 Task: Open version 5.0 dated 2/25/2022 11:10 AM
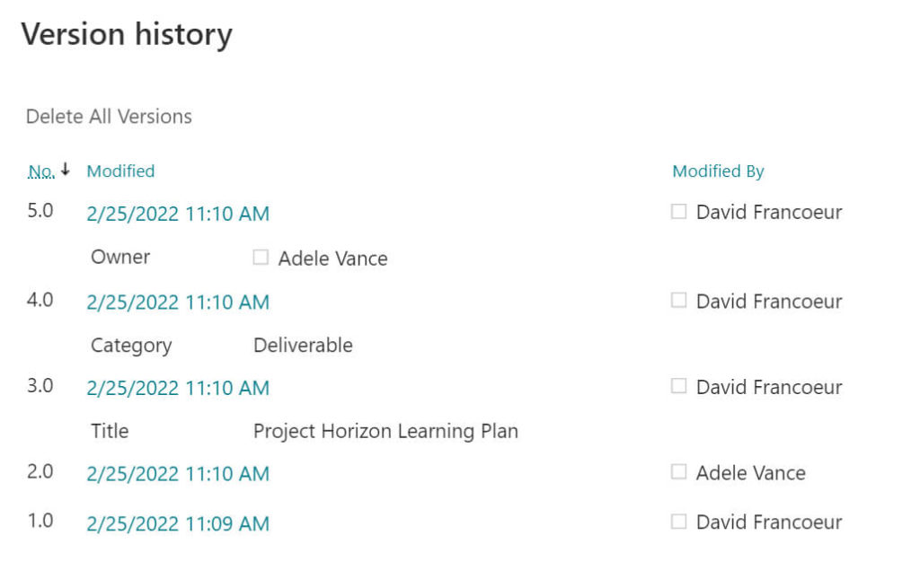point(177,214)
